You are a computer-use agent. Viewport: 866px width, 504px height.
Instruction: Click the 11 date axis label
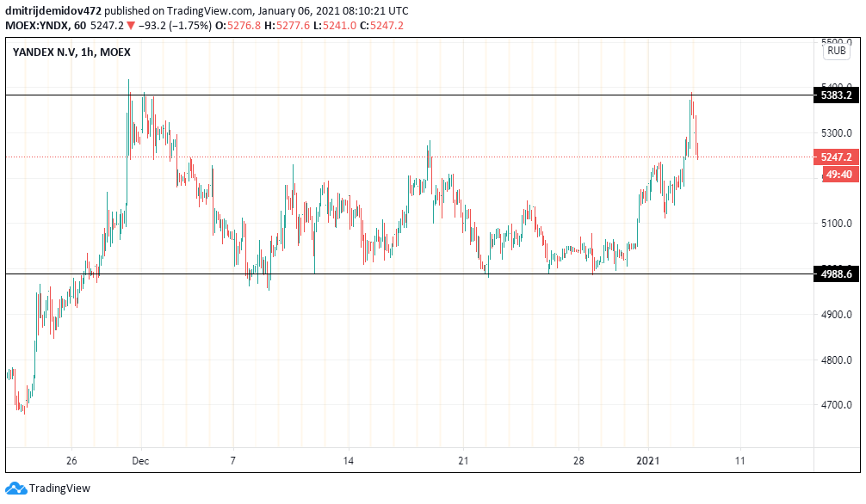click(x=740, y=460)
